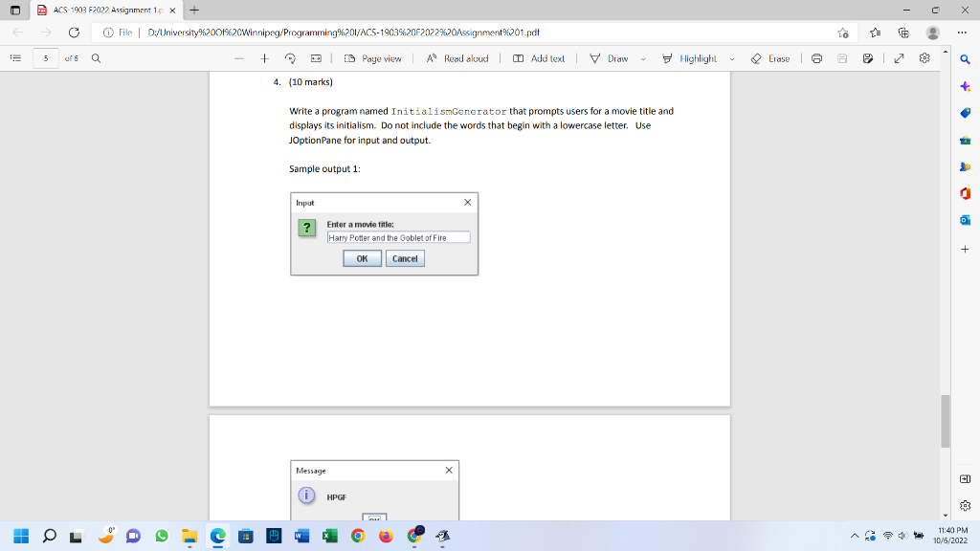Open Copilot from the Edge sidebar

point(965,87)
